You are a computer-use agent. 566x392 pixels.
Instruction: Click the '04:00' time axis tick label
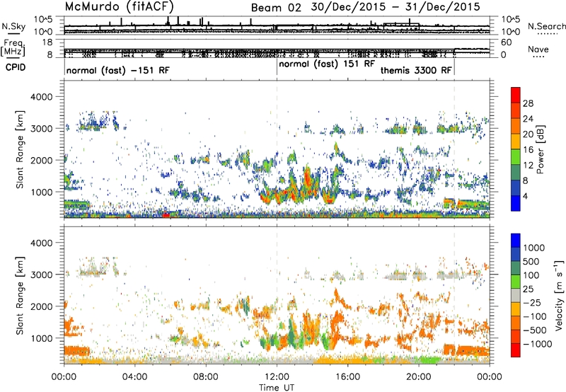[x=134, y=377]
